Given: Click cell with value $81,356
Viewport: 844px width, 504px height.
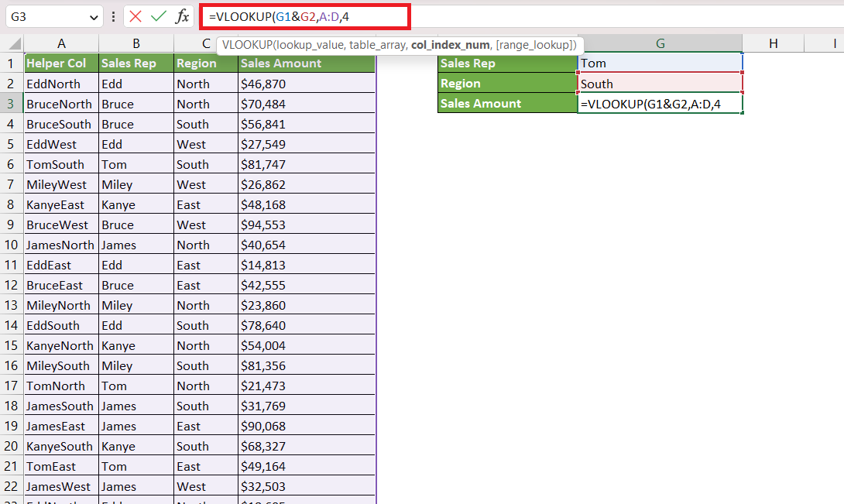Looking at the screenshot, I should click(x=307, y=365).
